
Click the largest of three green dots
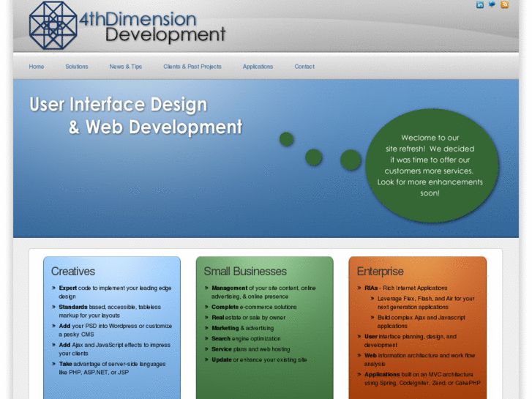[351, 160]
